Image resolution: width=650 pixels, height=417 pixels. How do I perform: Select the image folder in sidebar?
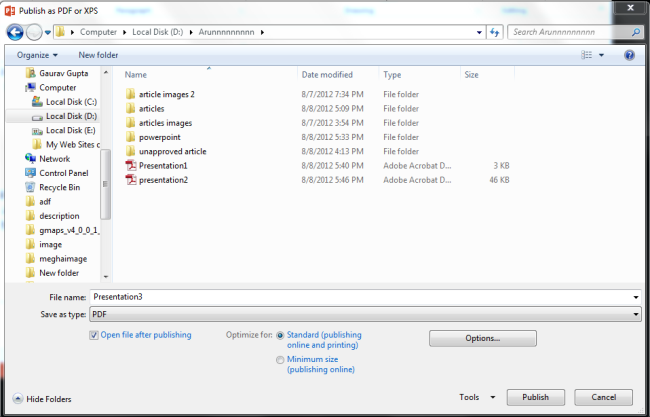(x=44, y=245)
